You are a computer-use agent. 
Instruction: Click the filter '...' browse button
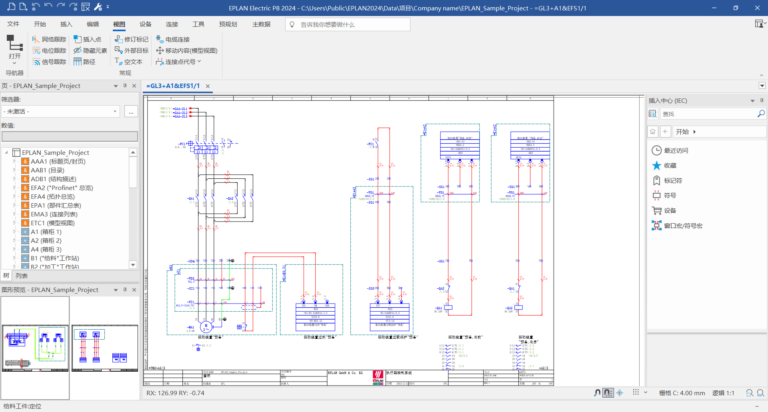[131, 112]
